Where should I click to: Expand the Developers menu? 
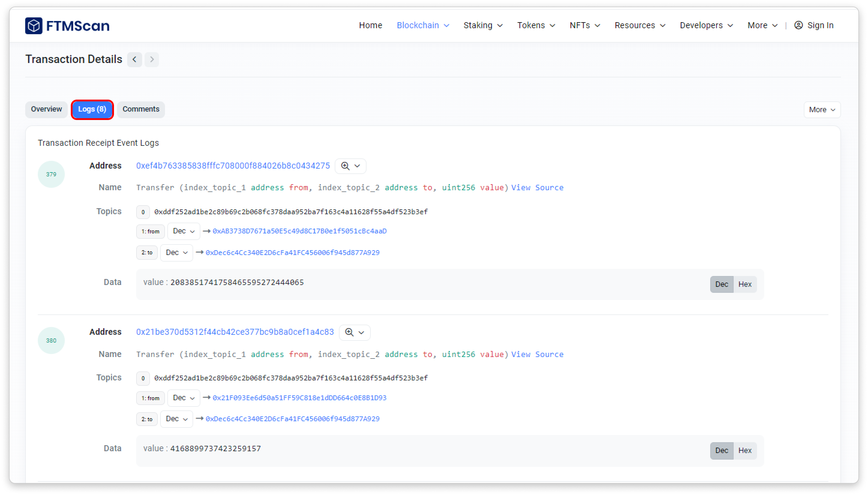pos(706,25)
